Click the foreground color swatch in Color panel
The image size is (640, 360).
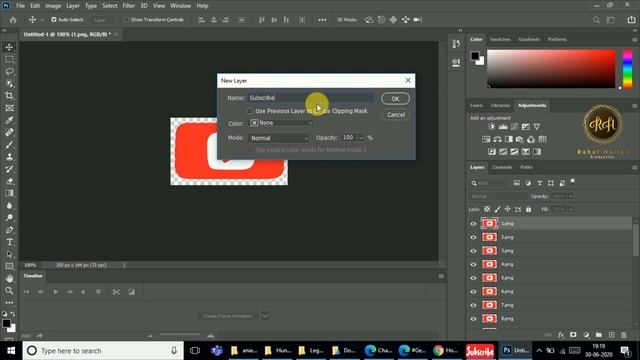pos(475,56)
